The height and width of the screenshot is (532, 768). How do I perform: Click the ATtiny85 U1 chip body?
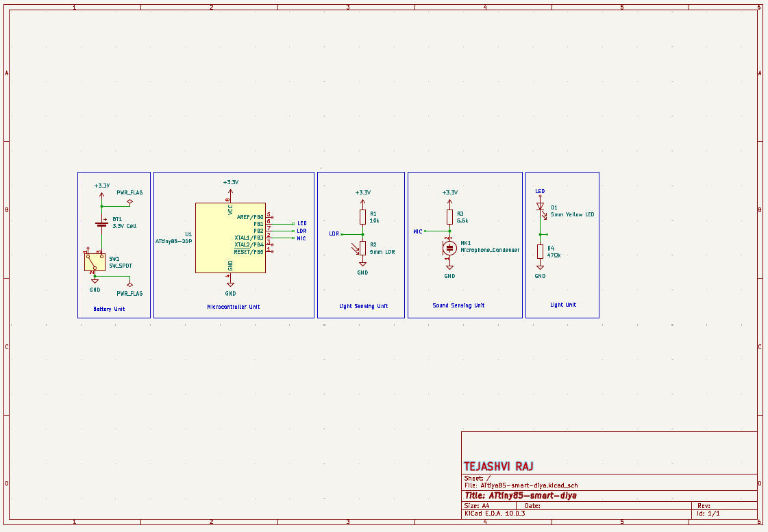point(230,238)
